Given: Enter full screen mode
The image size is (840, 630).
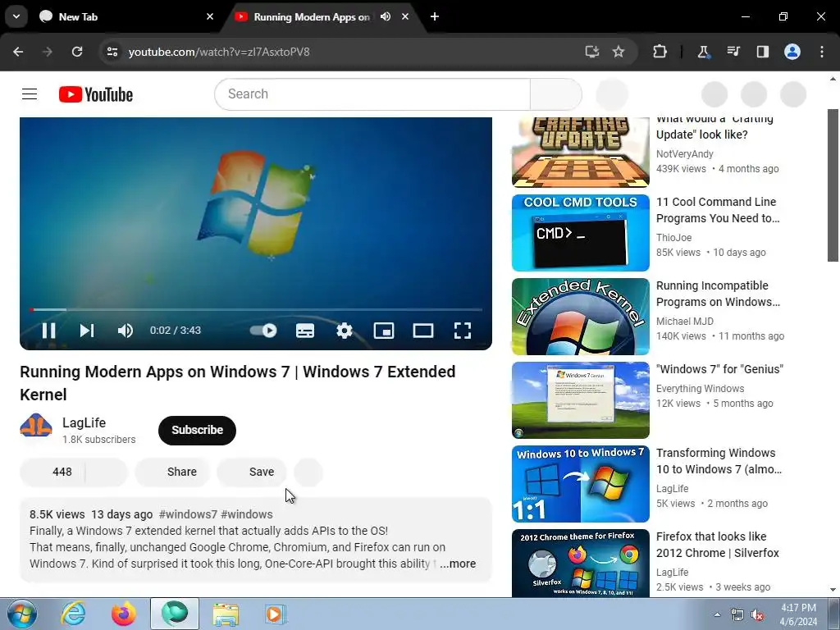Looking at the screenshot, I should pos(463,331).
